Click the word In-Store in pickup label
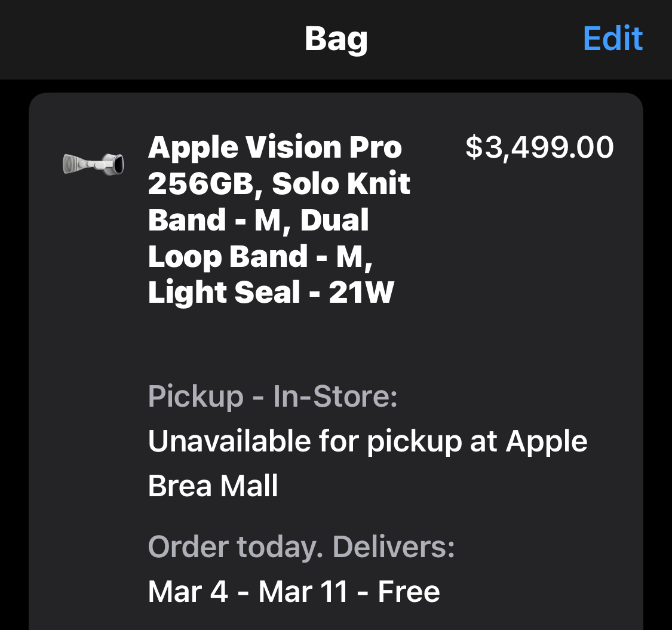The height and width of the screenshot is (630, 672). pos(335,396)
